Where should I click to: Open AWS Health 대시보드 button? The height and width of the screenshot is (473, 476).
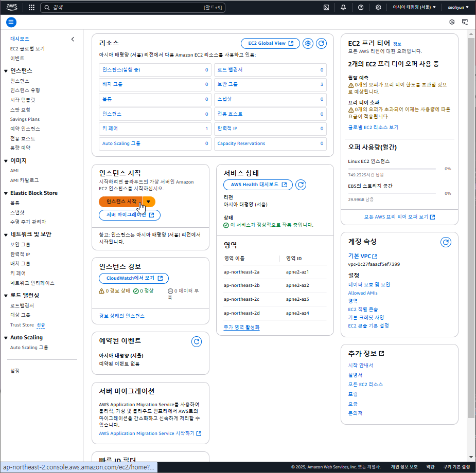click(258, 185)
